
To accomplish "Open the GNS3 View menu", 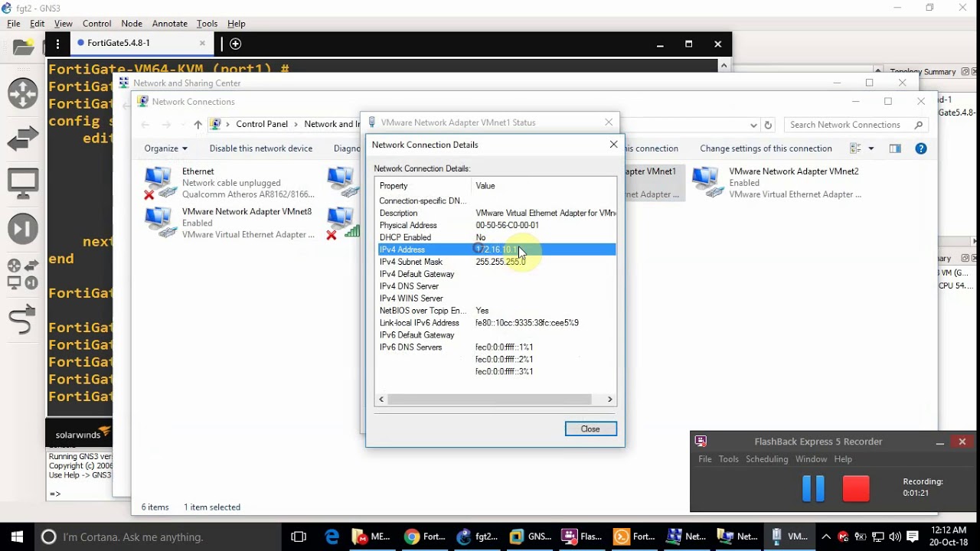I will pos(64,24).
